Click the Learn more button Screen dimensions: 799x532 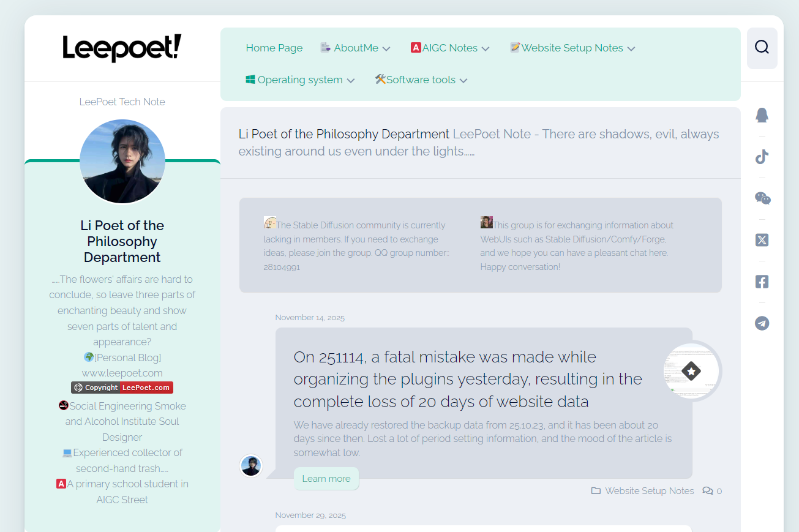(x=326, y=479)
